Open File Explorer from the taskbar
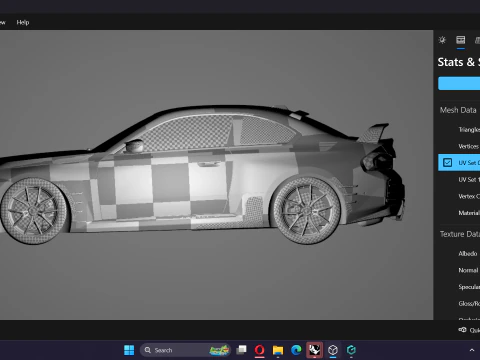480x360 pixels. pyautogui.click(x=278, y=350)
